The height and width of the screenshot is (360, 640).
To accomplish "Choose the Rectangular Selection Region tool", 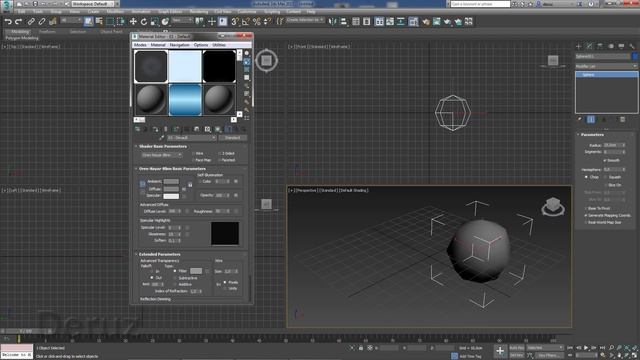I will (110, 22).
